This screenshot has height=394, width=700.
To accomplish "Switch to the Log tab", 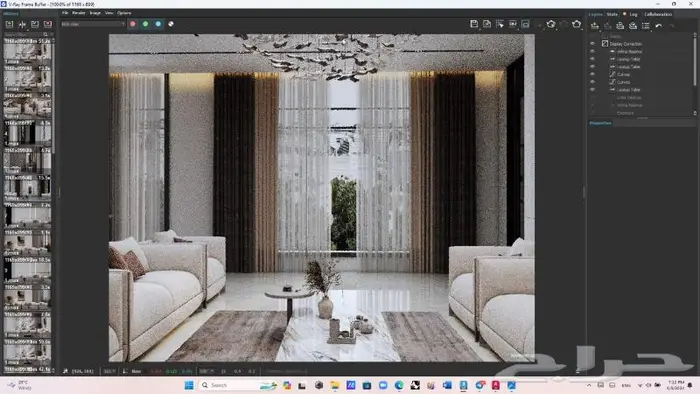I will [633, 14].
